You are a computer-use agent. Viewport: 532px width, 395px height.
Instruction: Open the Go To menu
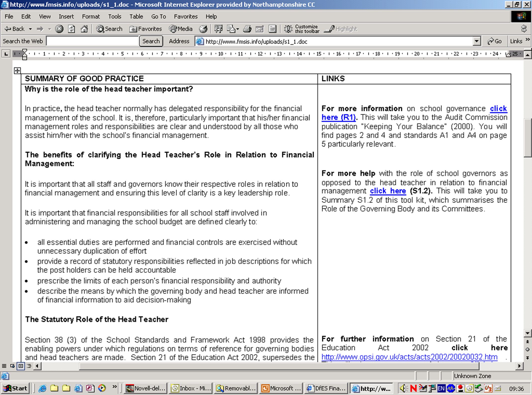click(158, 16)
